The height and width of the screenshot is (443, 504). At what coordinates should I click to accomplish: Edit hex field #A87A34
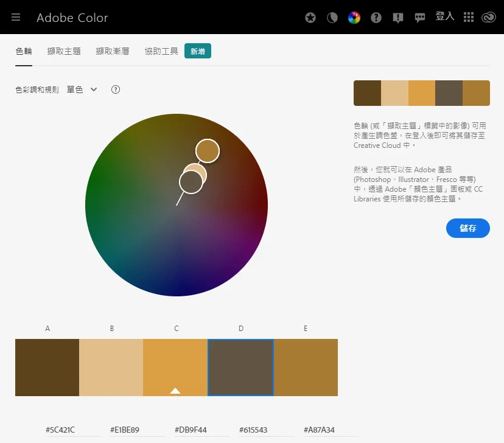(331, 430)
